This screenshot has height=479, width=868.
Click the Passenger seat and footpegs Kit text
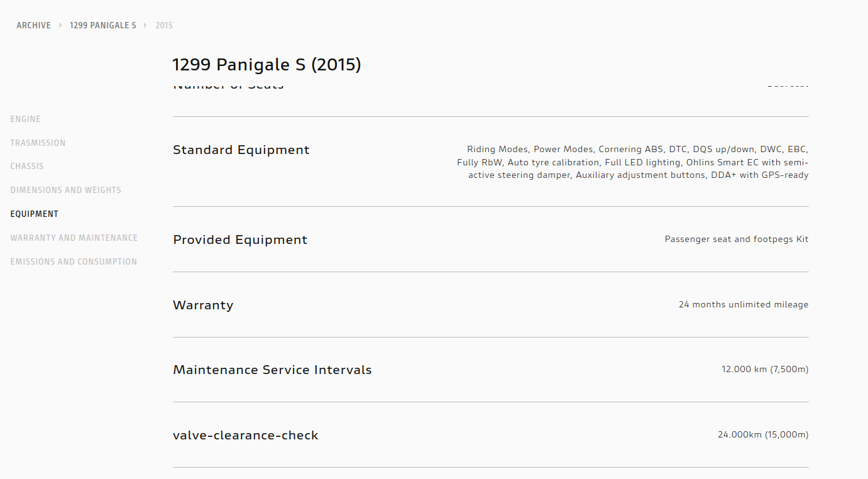737,239
